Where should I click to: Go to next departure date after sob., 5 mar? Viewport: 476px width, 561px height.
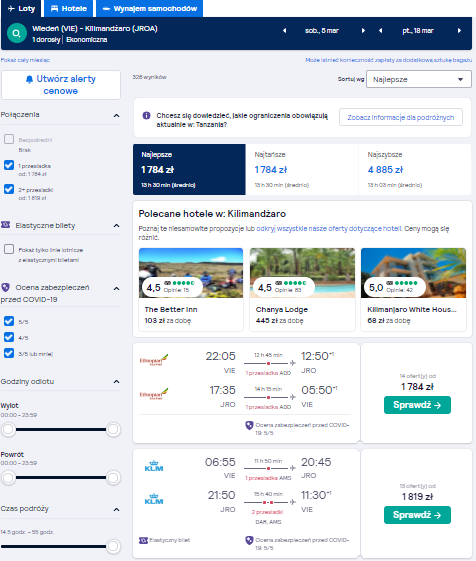click(x=363, y=31)
